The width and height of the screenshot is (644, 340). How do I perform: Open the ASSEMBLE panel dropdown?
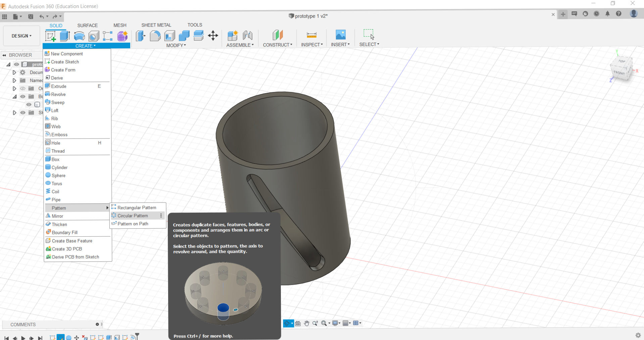click(240, 45)
